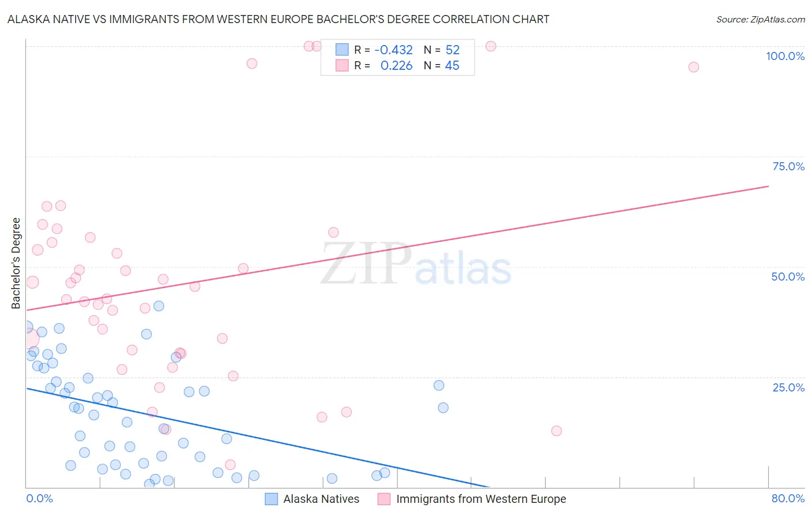
Task: Click the blue N = 52 value
Action: coord(442,50)
